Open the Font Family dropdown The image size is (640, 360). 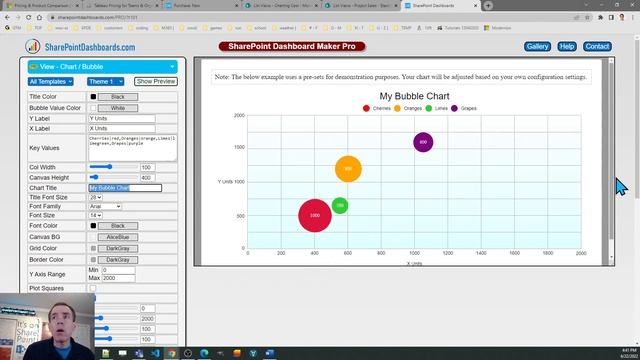[x=105, y=207]
